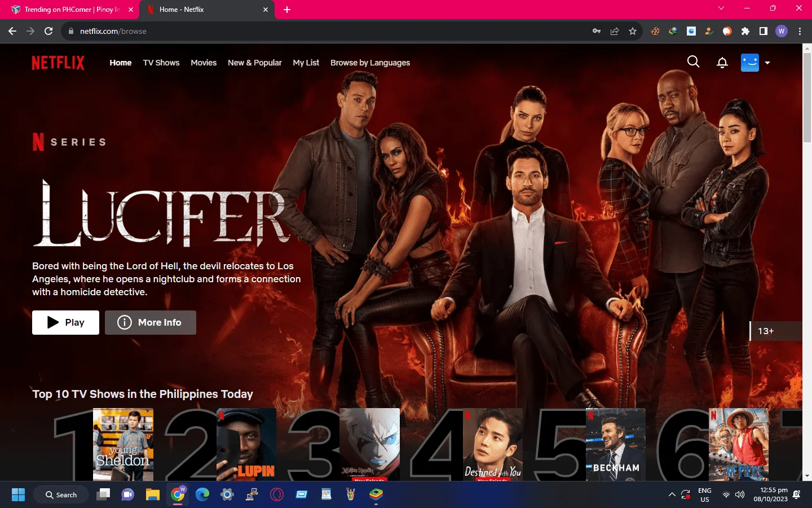Open the orange horse head extension

tap(727, 31)
